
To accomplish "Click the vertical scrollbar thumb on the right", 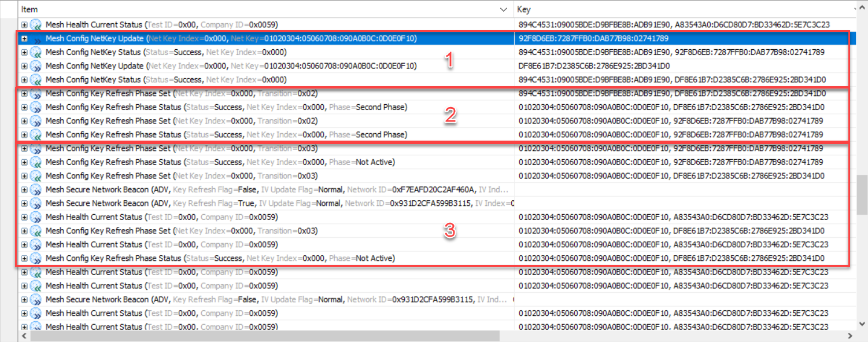I will point(862,191).
